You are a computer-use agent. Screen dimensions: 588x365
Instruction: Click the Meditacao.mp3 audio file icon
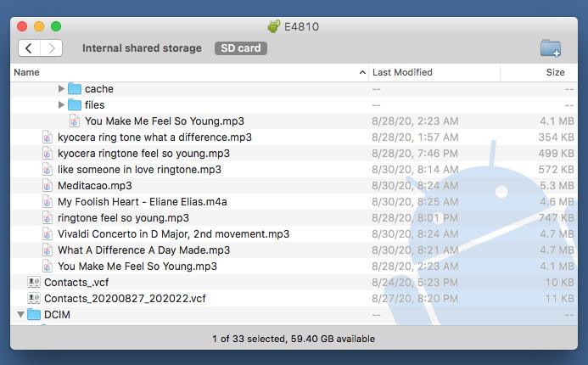pyautogui.click(x=48, y=186)
